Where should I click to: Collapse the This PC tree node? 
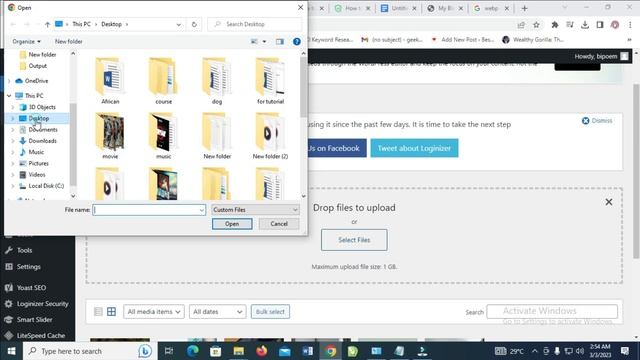[x=9, y=96]
